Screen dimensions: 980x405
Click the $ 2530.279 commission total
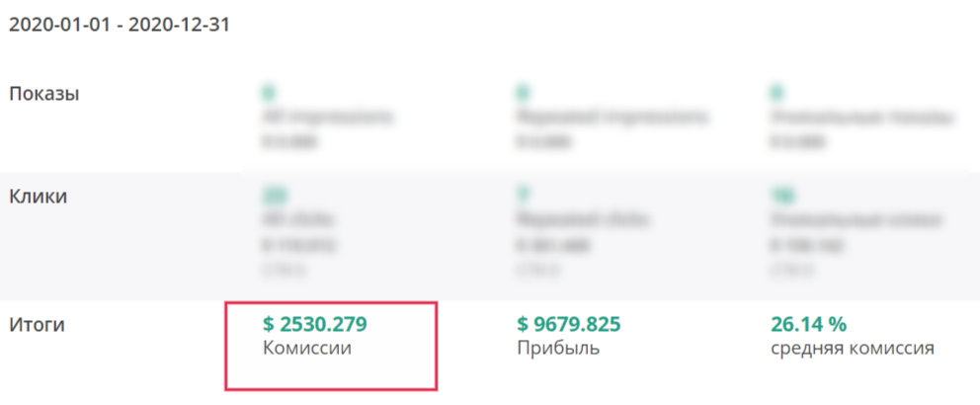[314, 324]
